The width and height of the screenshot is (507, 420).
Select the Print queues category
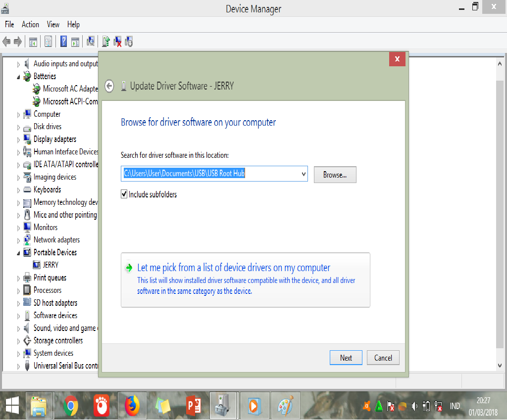coord(50,278)
